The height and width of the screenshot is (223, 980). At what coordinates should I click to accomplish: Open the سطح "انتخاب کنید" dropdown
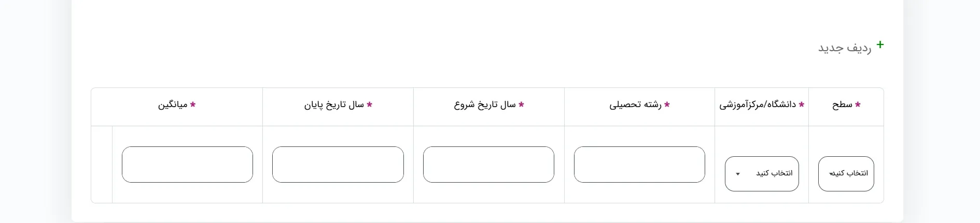click(846, 174)
